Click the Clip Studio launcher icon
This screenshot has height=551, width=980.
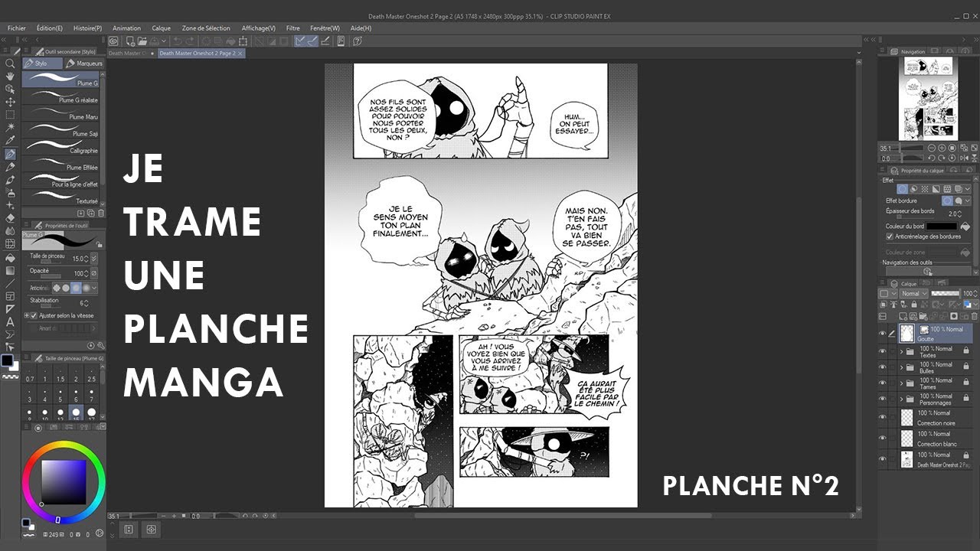pyautogui.click(x=114, y=41)
